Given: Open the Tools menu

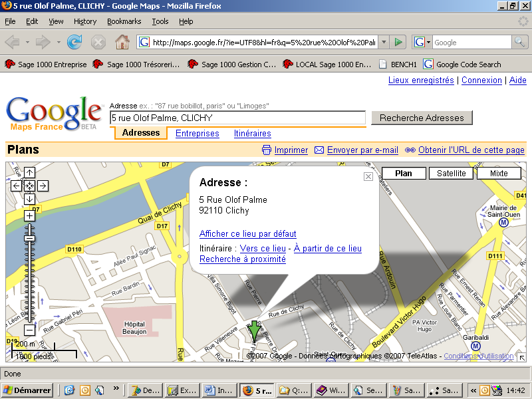Looking at the screenshot, I should tap(160, 21).
